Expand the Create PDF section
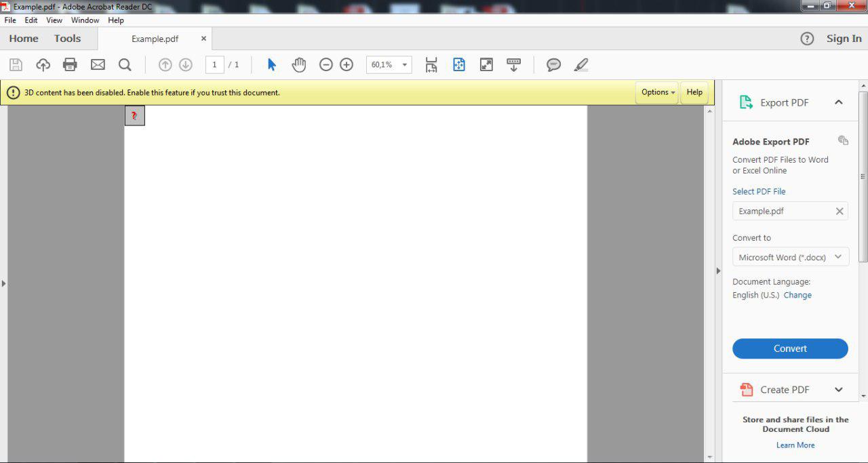This screenshot has width=868, height=463. pyautogui.click(x=838, y=390)
